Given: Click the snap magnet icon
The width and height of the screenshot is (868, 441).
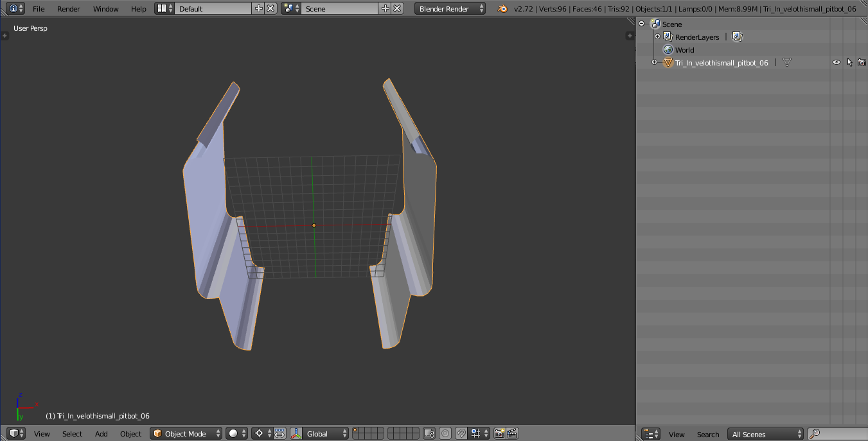Looking at the screenshot, I should (461, 433).
